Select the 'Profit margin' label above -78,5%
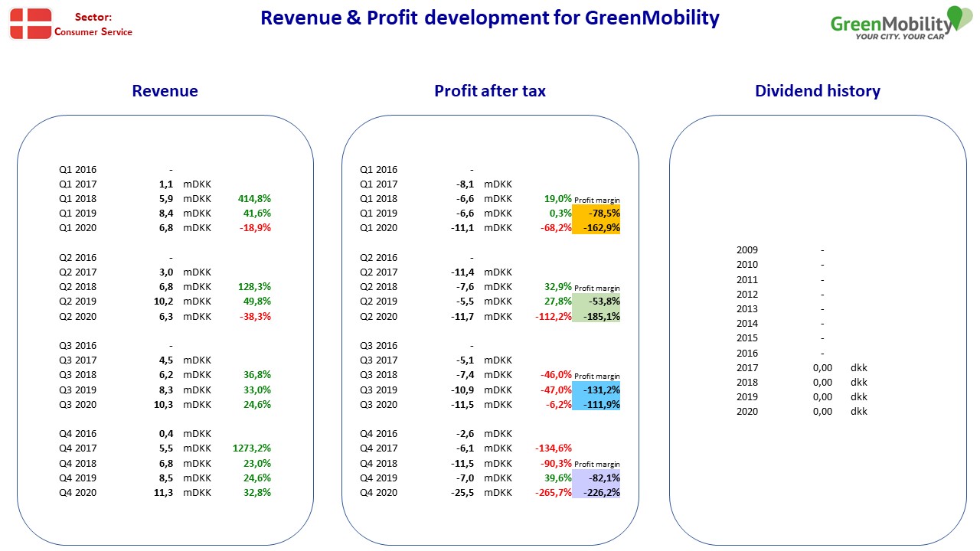The width and height of the screenshot is (980, 551). 597,201
